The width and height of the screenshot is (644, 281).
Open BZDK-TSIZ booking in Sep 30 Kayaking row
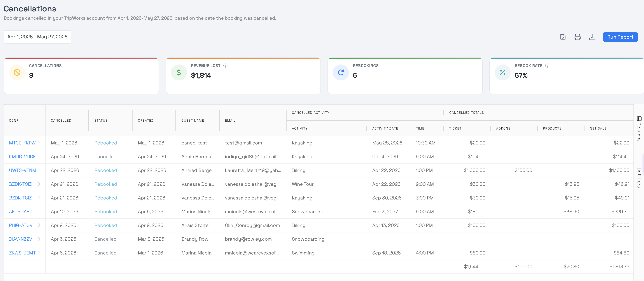(x=20, y=198)
